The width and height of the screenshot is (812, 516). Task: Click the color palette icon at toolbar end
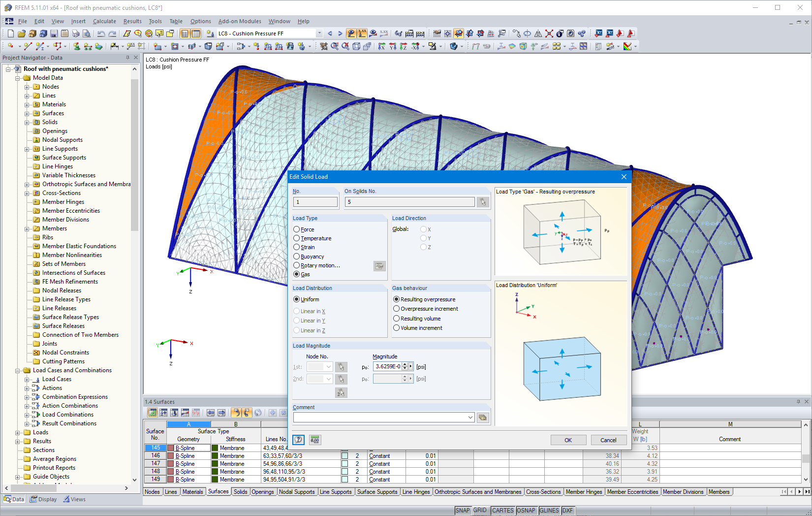tap(627, 46)
